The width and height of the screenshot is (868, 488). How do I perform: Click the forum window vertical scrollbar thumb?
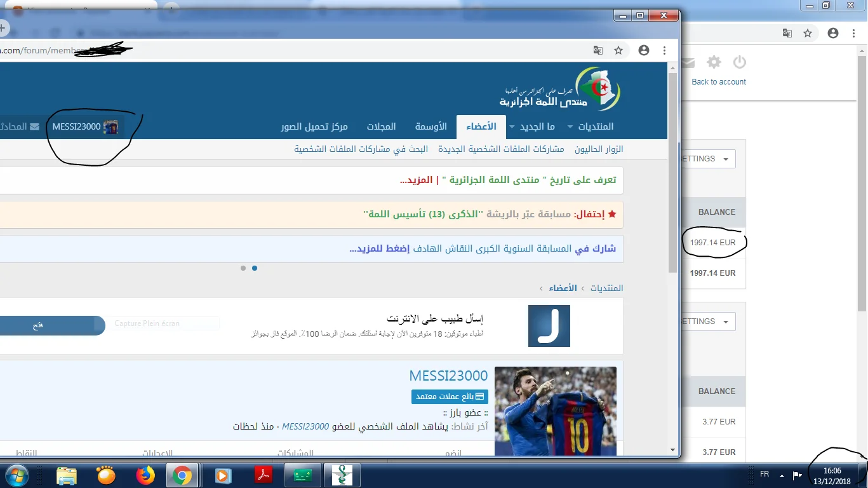click(673, 172)
